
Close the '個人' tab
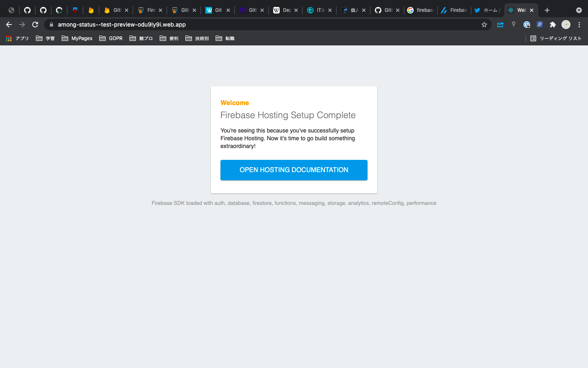(x=364, y=10)
